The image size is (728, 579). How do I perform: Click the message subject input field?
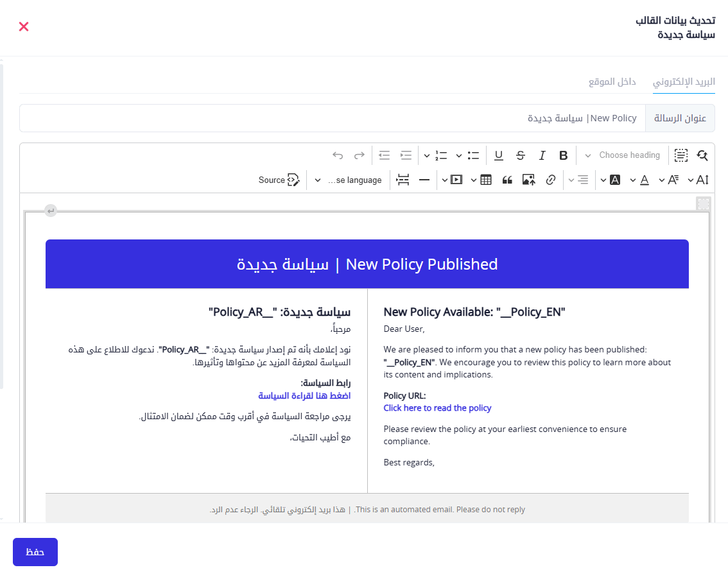tap(334, 118)
